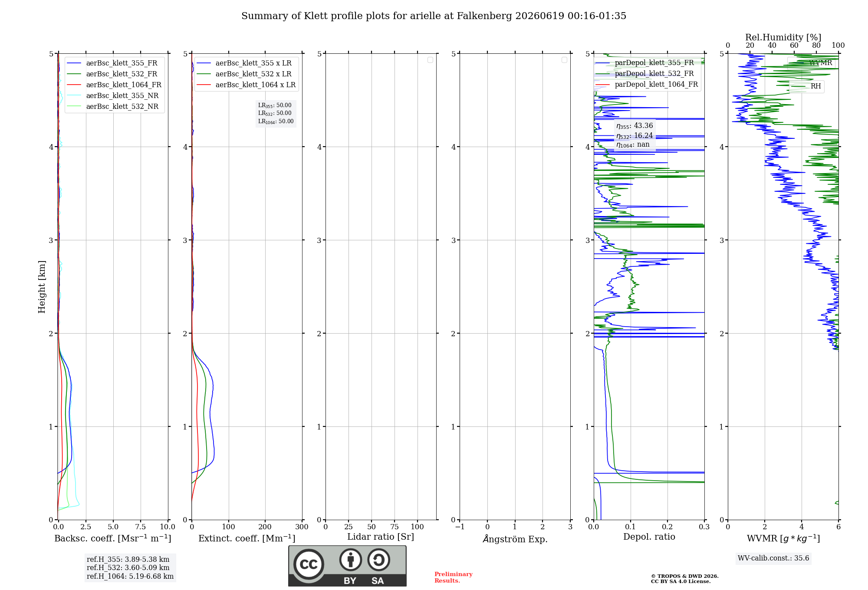Click the BY attribution person icon

(x=351, y=560)
